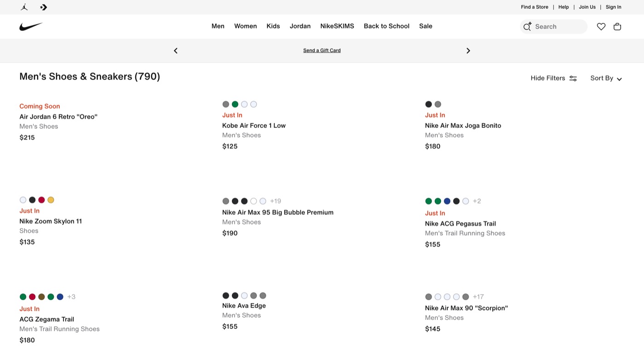Click the Coming Soon label
This screenshot has width=644, height=362.
click(x=40, y=106)
